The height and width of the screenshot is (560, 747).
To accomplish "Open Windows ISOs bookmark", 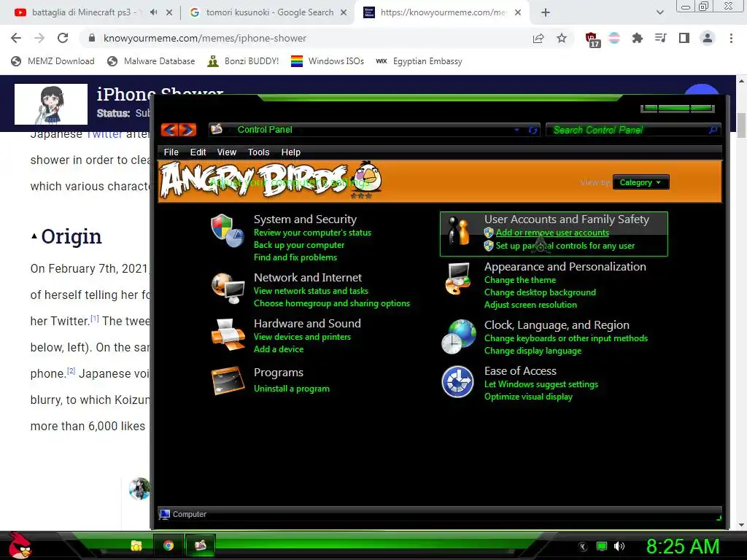I will click(328, 61).
